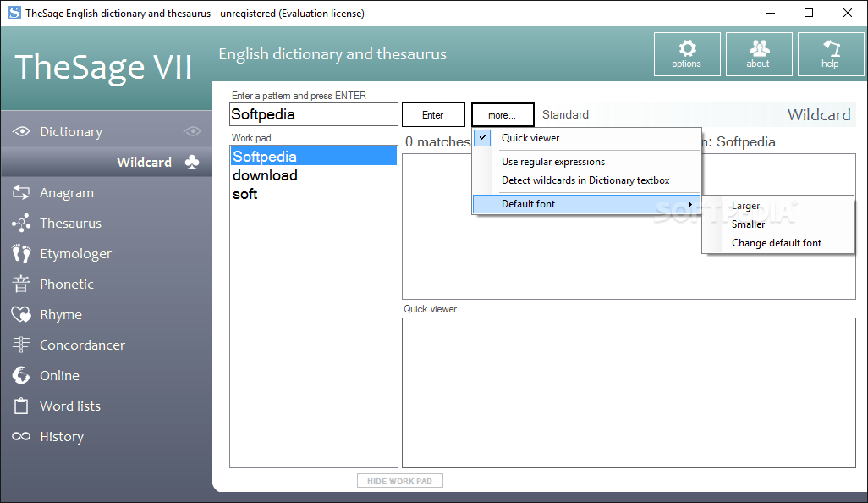Minimize the TheSage window
Screen dimensions: 868x503
770,13
